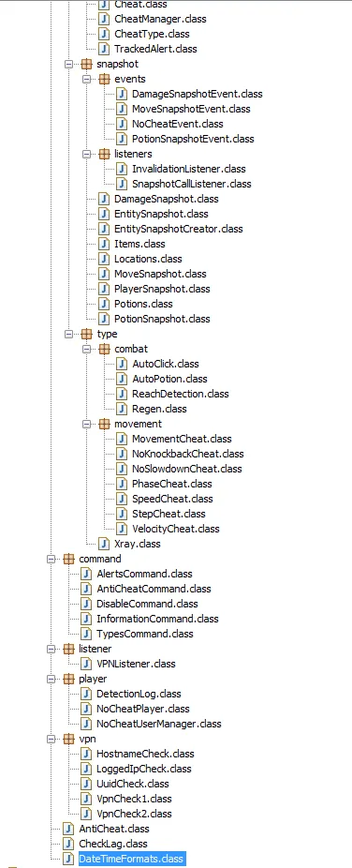Select NoCheatUserManager.class
This screenshot has height=868, width=352.
158,724
